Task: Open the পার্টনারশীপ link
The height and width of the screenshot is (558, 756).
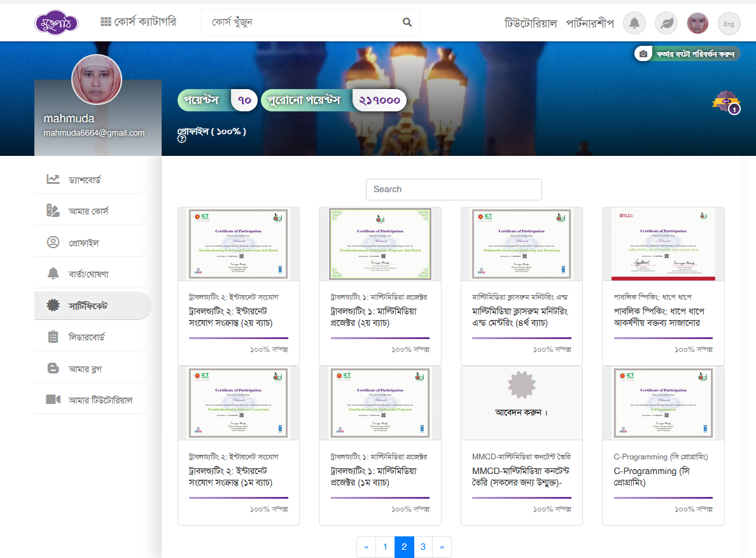Action: pos(590,23)
